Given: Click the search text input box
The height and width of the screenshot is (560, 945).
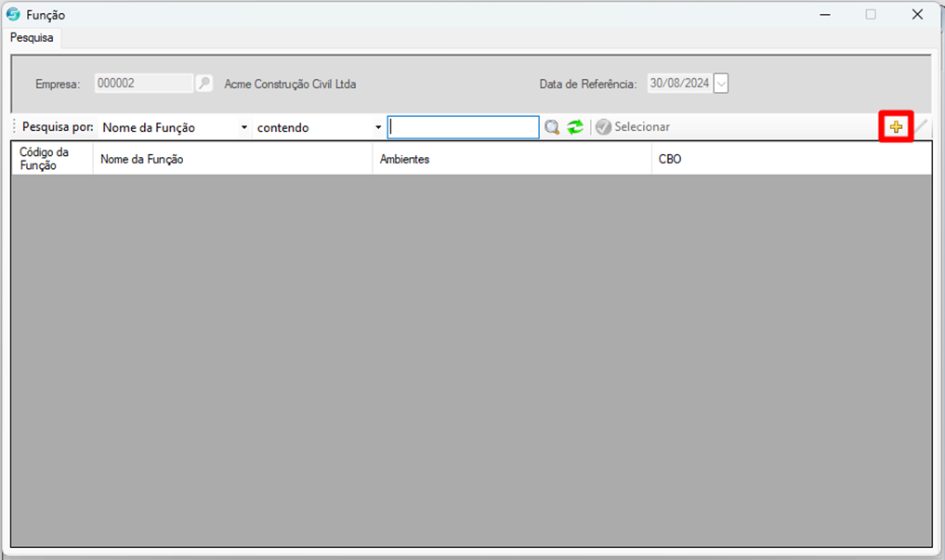Looking at the screenshot, I should click(463, 127).
